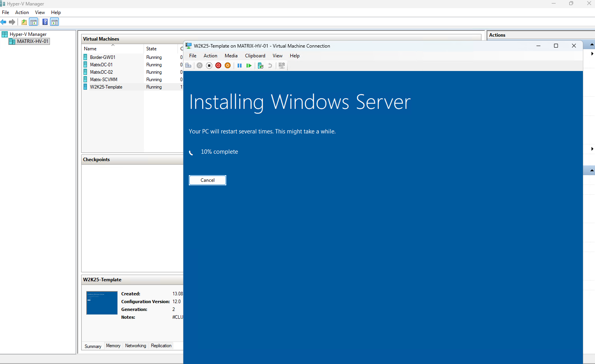
Task: Open Action menu in Hyper-V Manager
Action: coord(22,12)
